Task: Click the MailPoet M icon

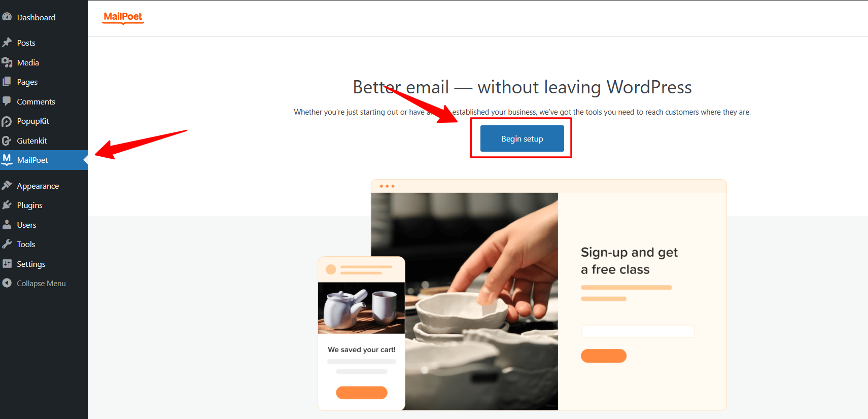Action: click(7, 160)
